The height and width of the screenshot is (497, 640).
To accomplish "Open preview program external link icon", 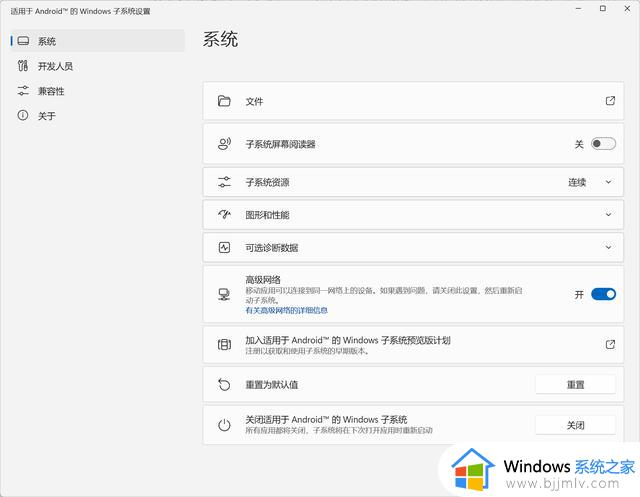I will pyautogui.click(x=610, y=344).
